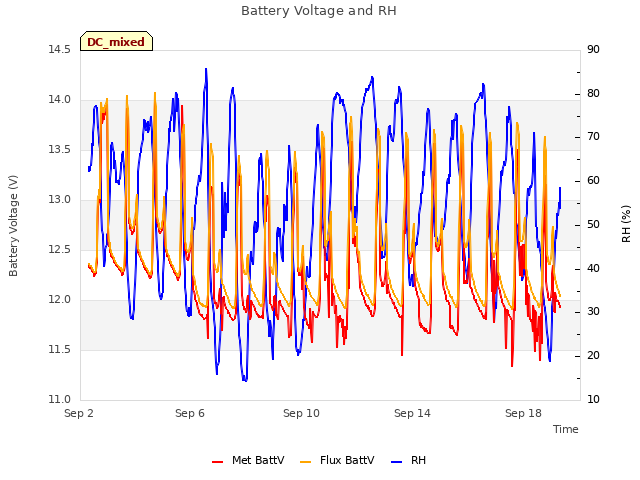Click the 60 RH axis tick label
The height and width of the screenshot is (480, 640).
pyautogui.click(x=593, y=181)
